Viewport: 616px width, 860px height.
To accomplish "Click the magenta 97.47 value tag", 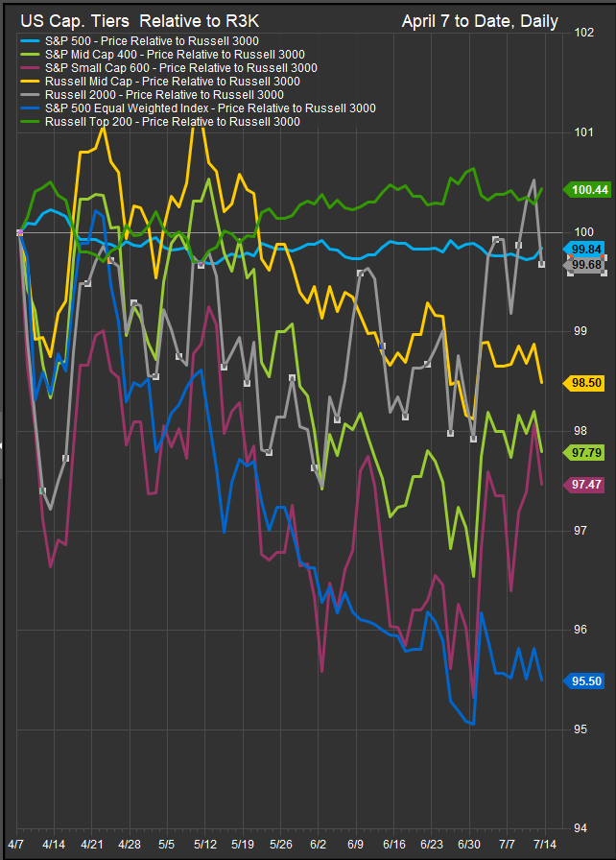I will (586, 485).
